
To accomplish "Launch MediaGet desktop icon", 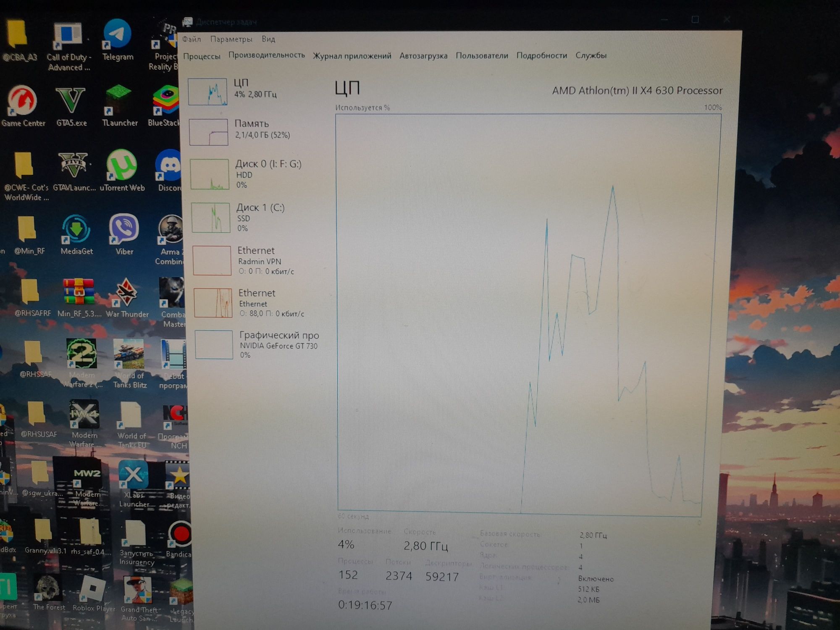I will coord(76,235).
